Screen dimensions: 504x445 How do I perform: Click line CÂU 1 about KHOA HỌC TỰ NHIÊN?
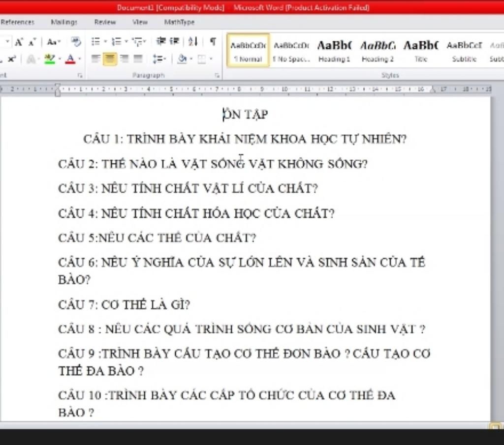point(245,139)
